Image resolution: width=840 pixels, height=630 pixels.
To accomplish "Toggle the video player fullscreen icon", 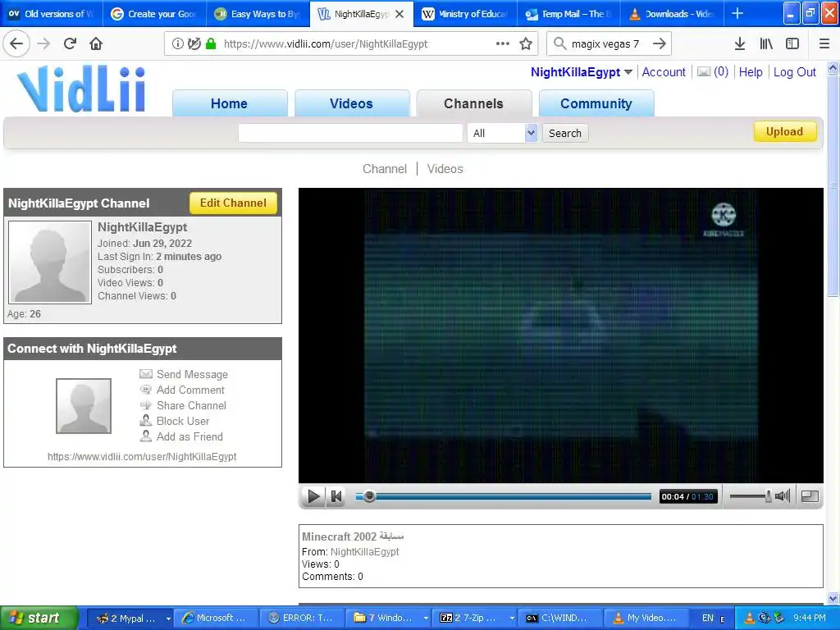I will 810,496.
